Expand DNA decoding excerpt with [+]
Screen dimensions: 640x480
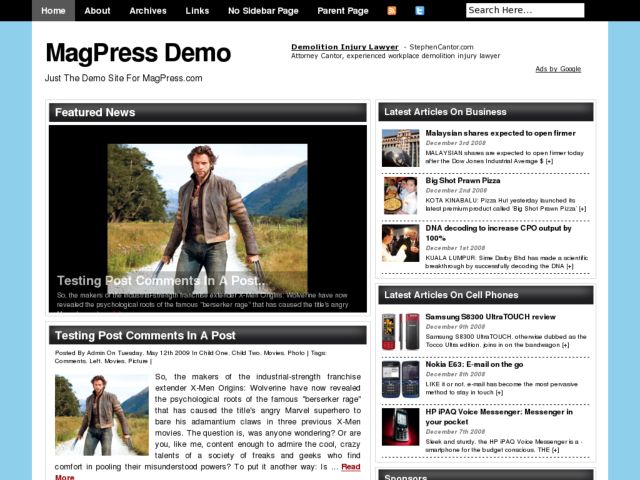pyautogui.click(x=570, y=266)
